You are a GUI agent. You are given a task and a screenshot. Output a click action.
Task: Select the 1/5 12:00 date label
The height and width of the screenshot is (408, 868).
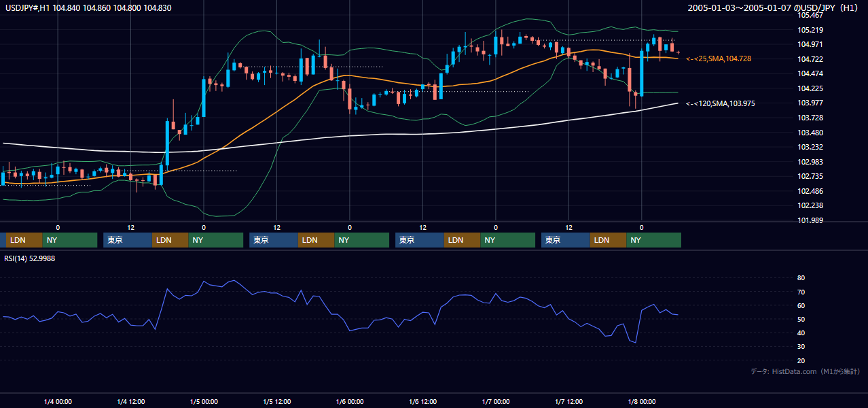277,402
